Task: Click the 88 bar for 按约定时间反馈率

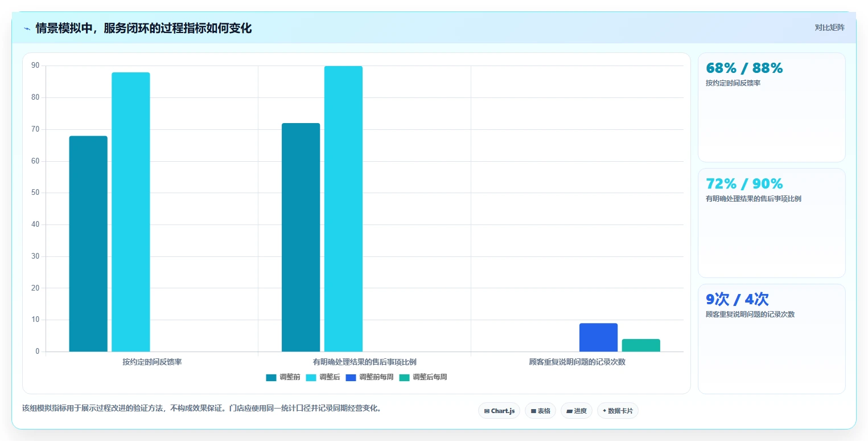Action: 130,212
